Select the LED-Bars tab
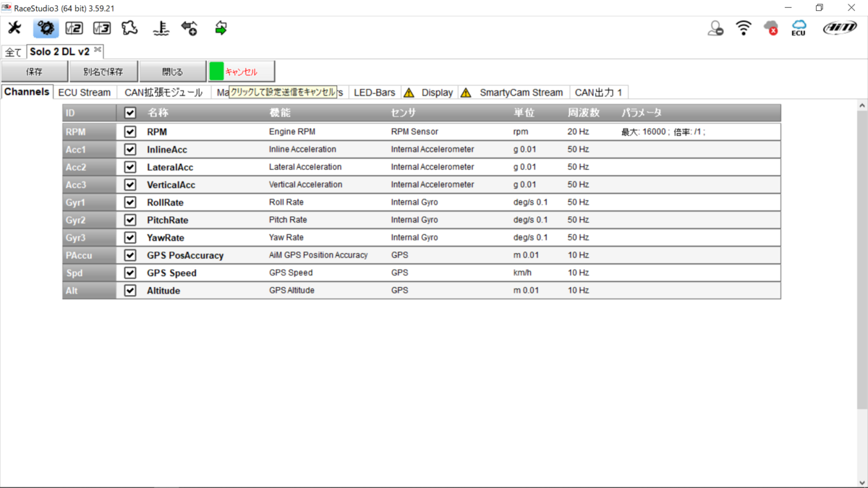This screenshot has width=868, height=488. click(x=375, y=92)
